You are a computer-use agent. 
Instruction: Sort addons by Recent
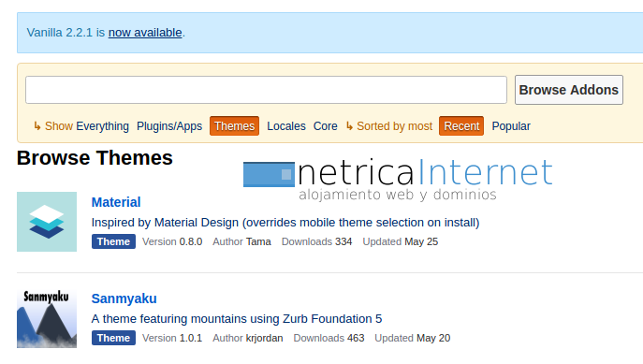(x=461, y=125)
